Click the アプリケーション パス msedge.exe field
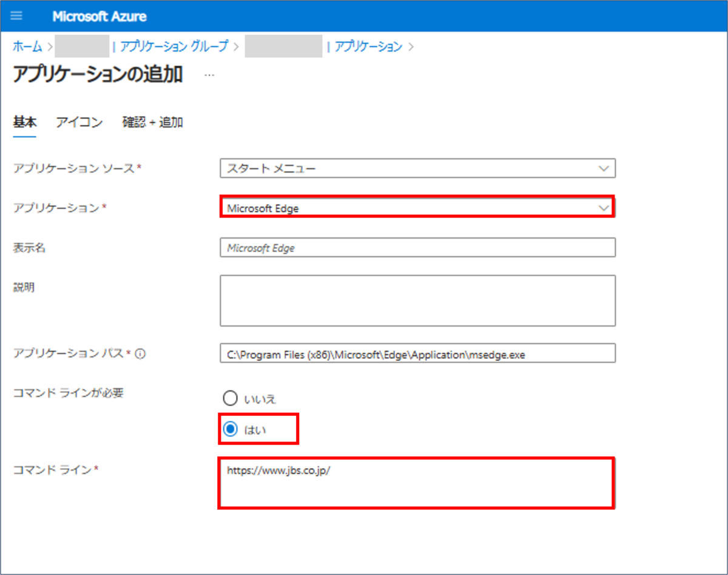Image resolution: width=728 pixels, height=575 pixels. (x=417, y=353)
